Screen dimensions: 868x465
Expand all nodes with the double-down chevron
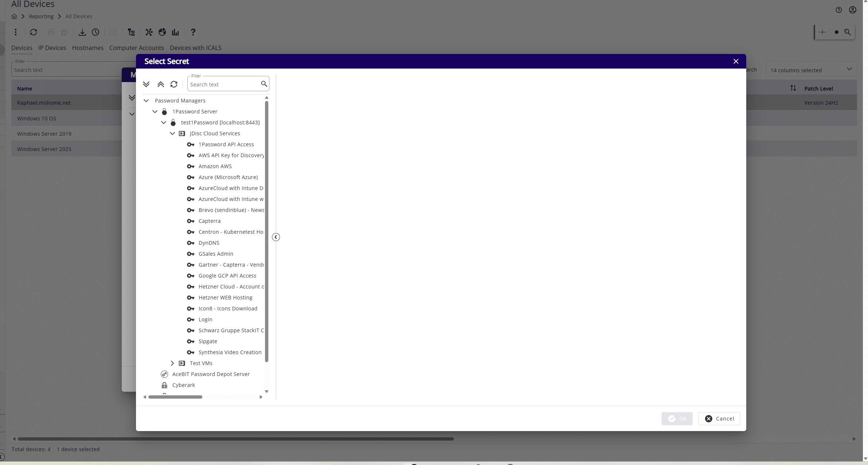(x=147, y=84)
